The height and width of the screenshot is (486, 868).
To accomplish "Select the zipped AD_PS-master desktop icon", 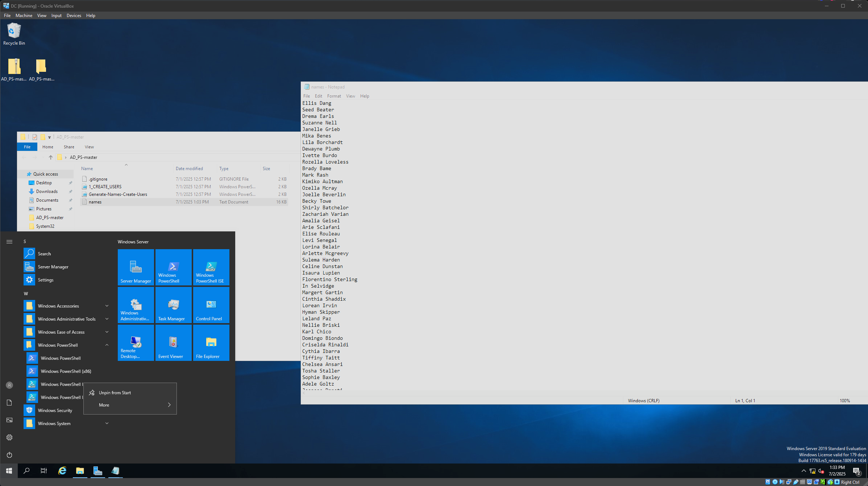I will point(14,70).
